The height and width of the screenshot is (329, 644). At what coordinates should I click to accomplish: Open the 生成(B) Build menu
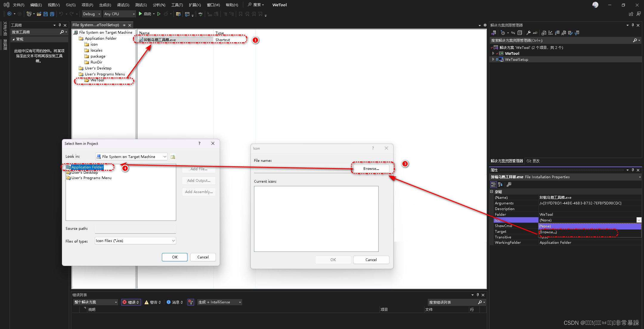coord(105,5)
